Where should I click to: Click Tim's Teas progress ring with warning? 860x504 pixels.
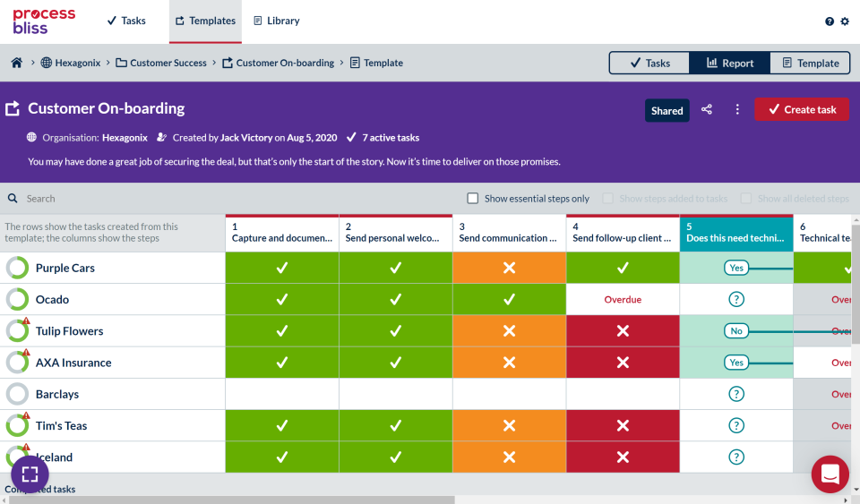point(18,425)
